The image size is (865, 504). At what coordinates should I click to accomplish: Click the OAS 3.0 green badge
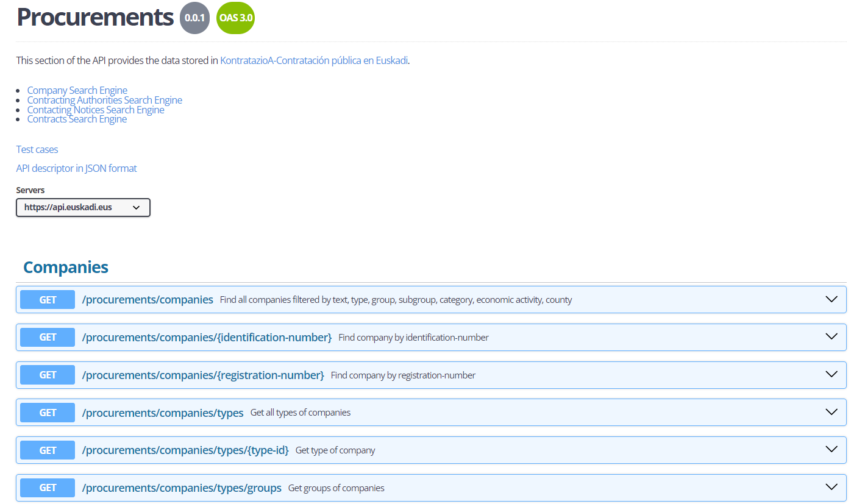pos(235,18)
